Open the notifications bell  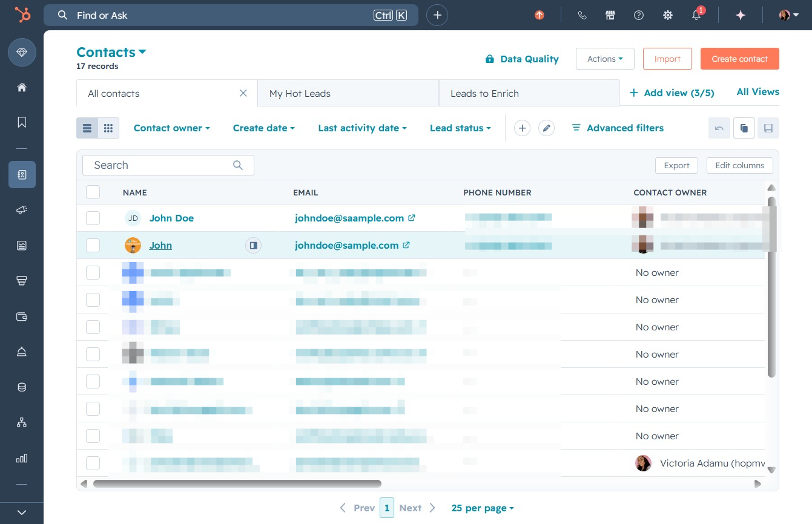click(697, 15)
